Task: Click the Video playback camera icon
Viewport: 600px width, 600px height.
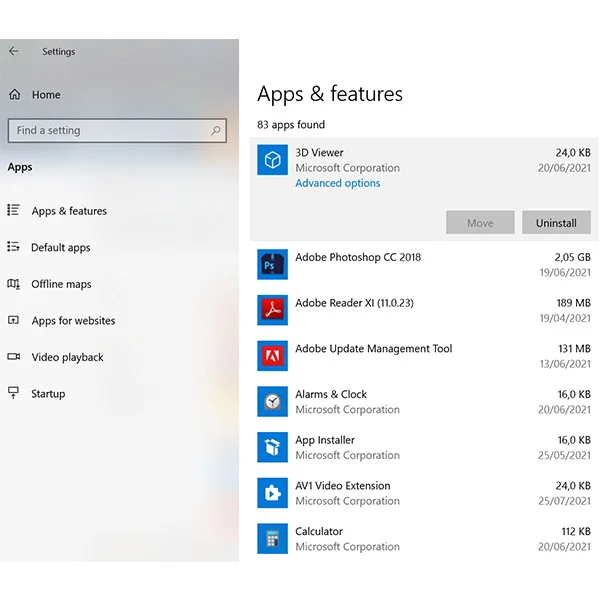Action: click(x=14, y=357)
